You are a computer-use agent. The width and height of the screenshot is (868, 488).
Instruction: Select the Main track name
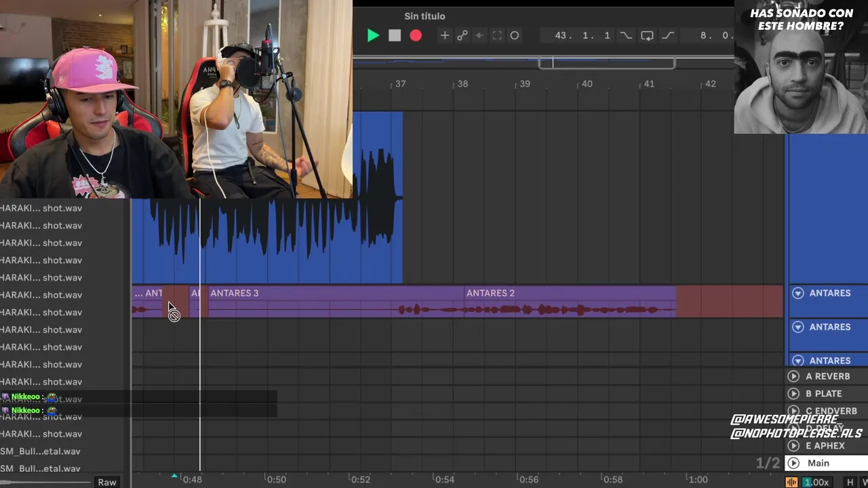pyautogui.click(x=818, y=464)
